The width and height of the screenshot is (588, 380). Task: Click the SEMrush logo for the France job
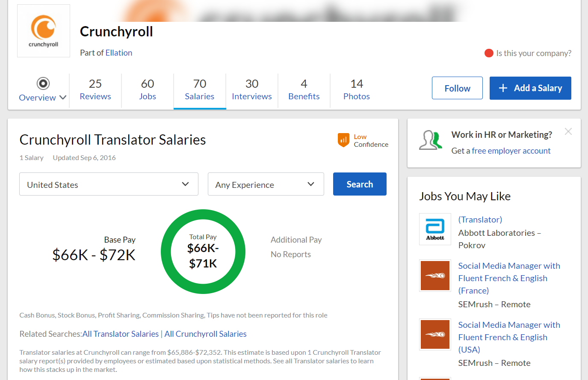(x=435, y=276)
